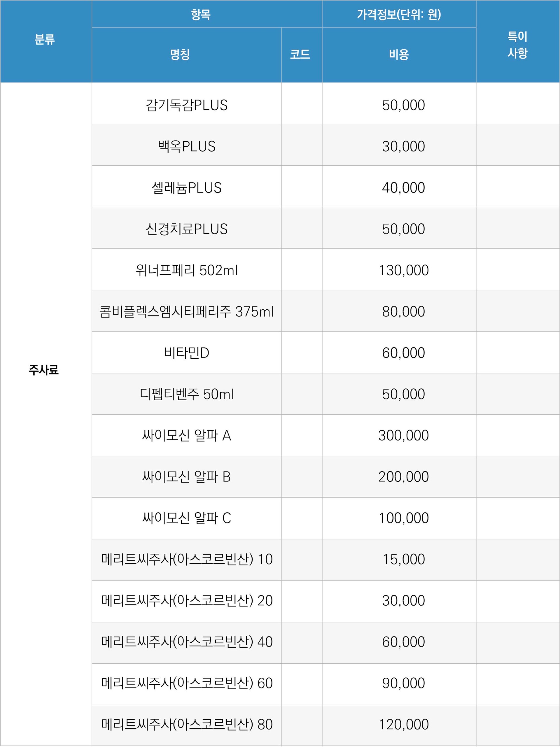Select the 신경치료PLUS item
560x752 pixels.
[x=187, y=229]
